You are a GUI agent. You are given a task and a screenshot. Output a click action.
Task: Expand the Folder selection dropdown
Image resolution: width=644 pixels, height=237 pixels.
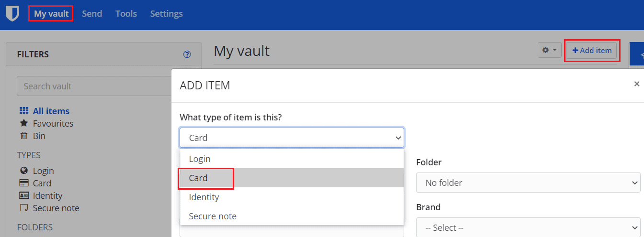click(528, 183)
